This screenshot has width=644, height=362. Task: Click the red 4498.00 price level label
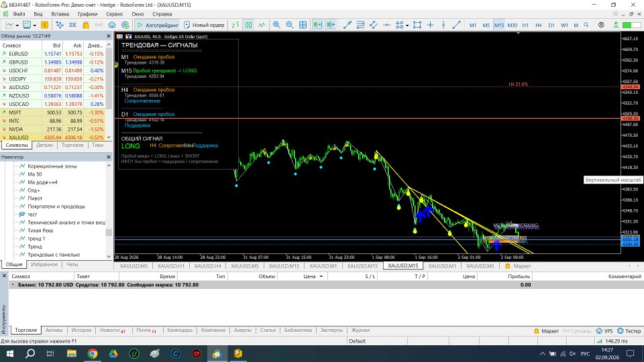631,119
